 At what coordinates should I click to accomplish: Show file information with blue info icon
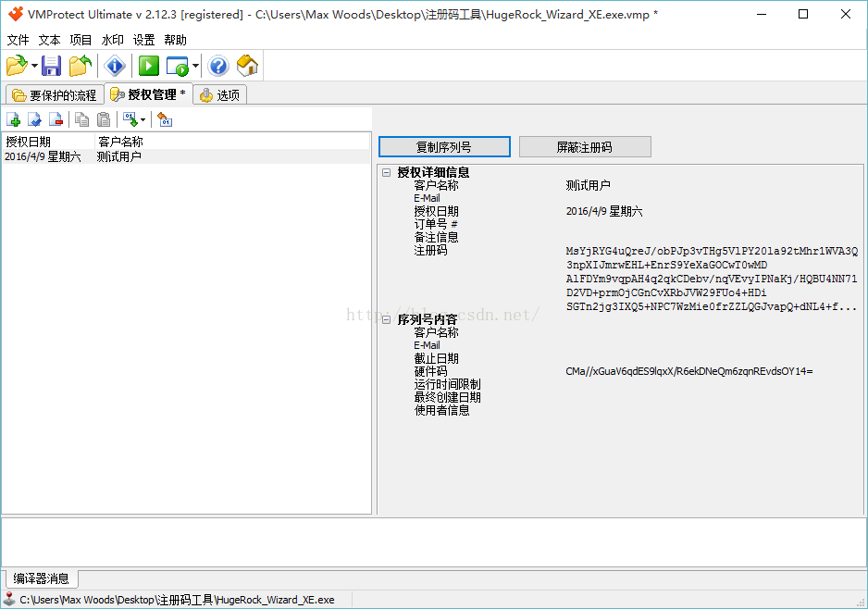click(x=115, y=66)
